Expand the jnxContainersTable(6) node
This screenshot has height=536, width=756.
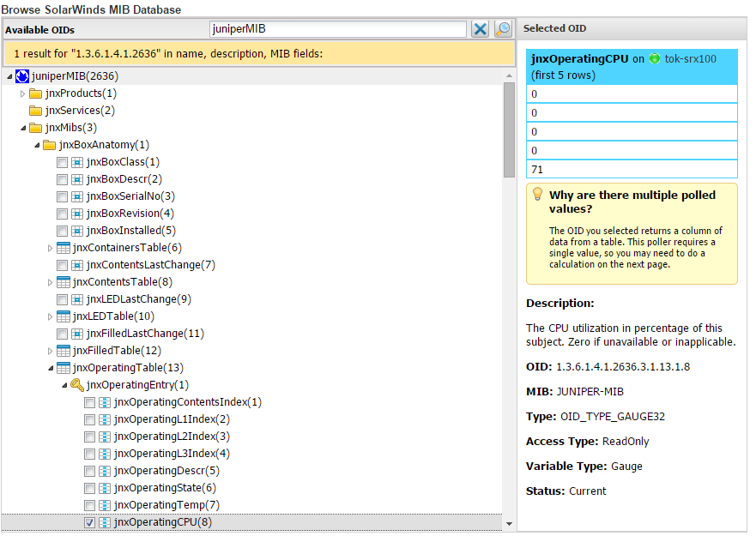(50, 248)
